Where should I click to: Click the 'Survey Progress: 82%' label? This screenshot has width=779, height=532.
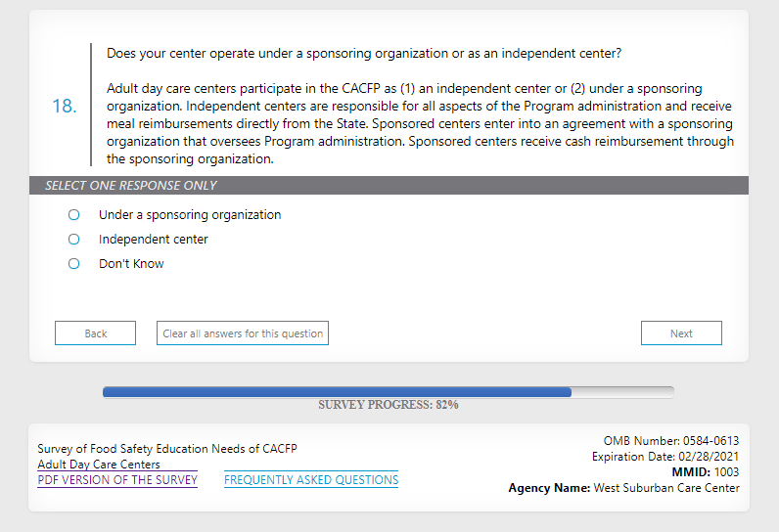point(389,405)
